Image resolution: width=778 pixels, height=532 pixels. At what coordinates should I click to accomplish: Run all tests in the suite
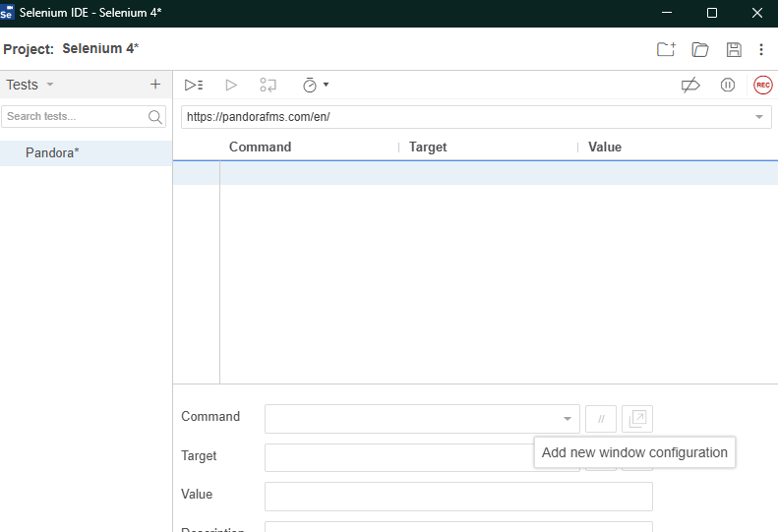[x=194, y=85]
